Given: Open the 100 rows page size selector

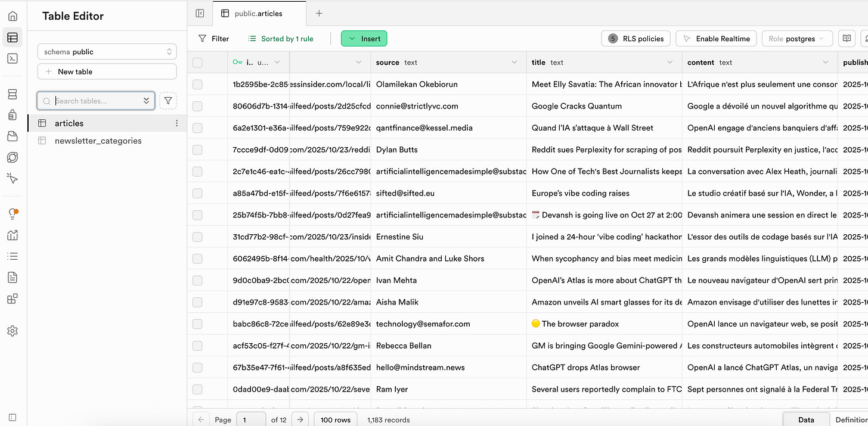Looking at the screenshot, I should pyautogui.click(x=336, y=419).
